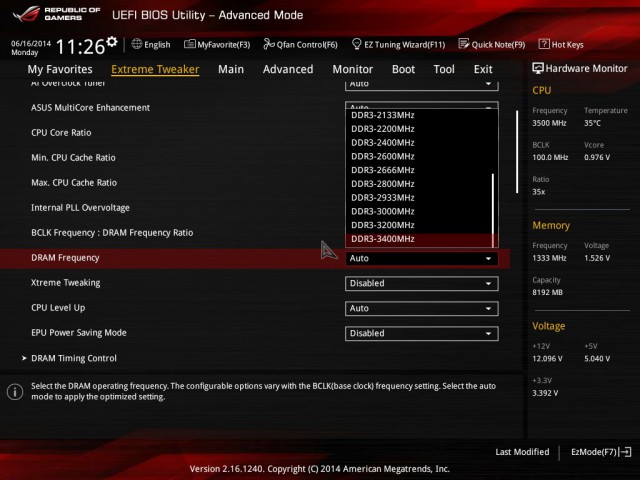Open EPU Power Saving Mode dropdown
Viewport: 640px width, 480px height.
(422, 333)
